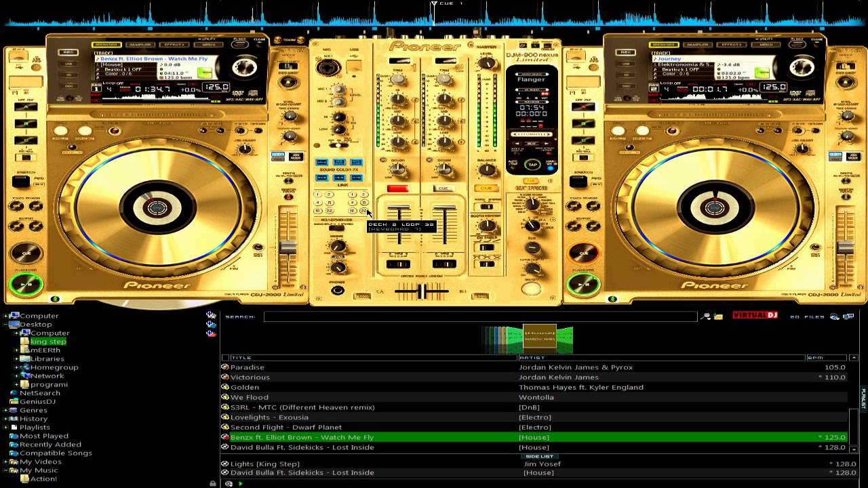Expand the Playlists node
Viewport: 868px width, 488px height.
point(5,427)
